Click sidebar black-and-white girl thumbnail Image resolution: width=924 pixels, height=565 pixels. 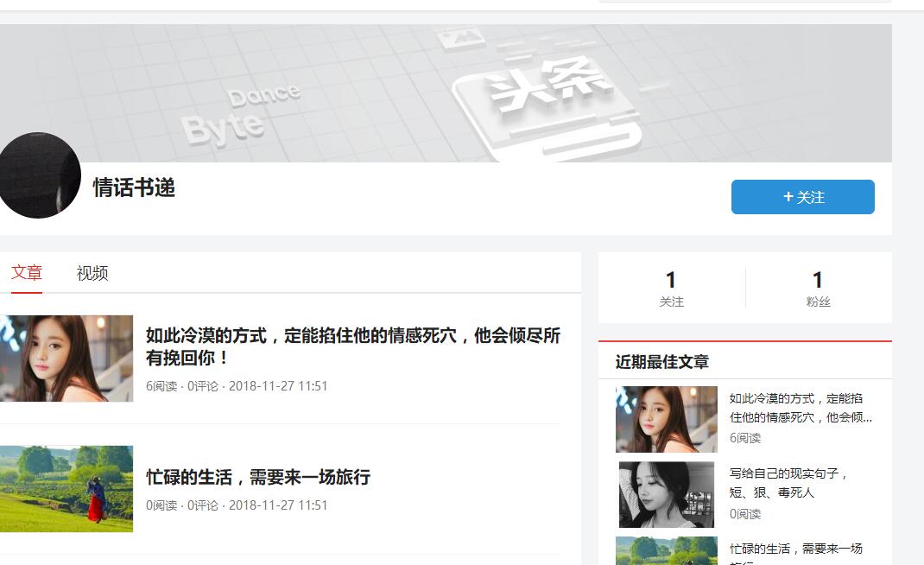(667, 494)
